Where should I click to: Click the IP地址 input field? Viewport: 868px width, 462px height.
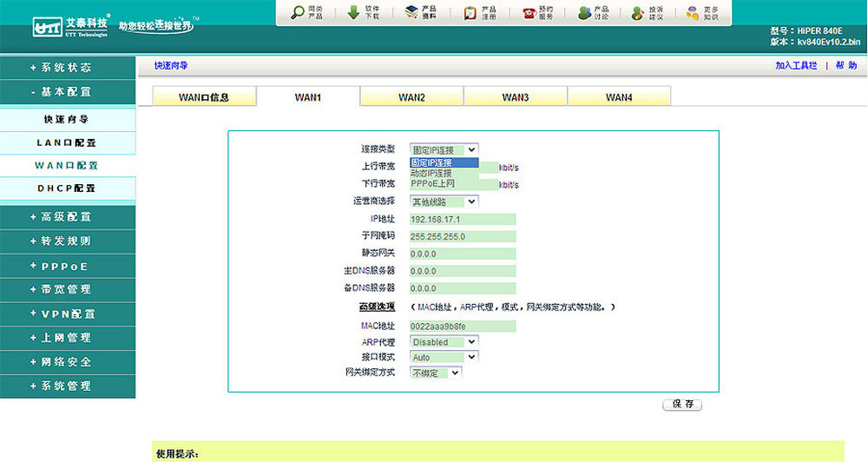462,219
